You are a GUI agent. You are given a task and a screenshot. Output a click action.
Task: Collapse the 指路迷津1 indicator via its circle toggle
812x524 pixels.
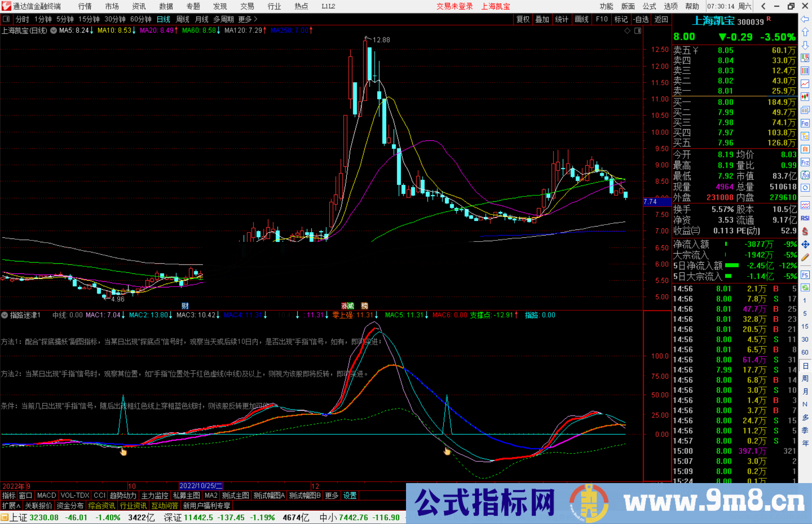point(5,315)
